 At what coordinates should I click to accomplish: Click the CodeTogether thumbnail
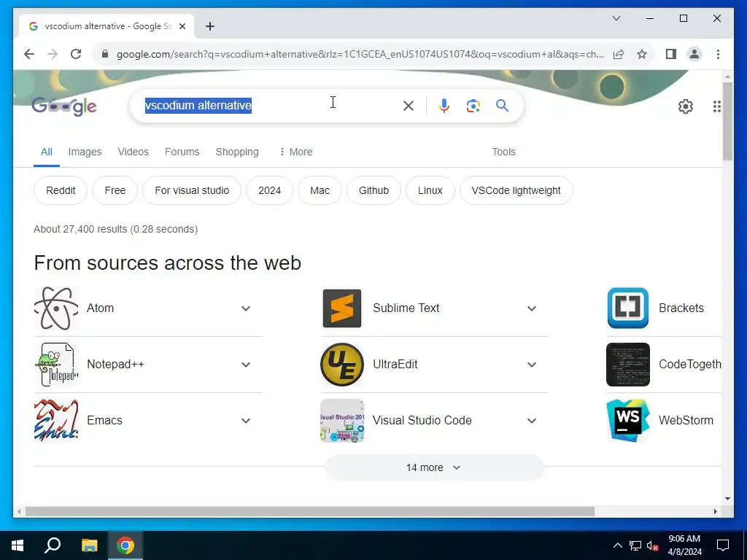[x=628, y=365]
